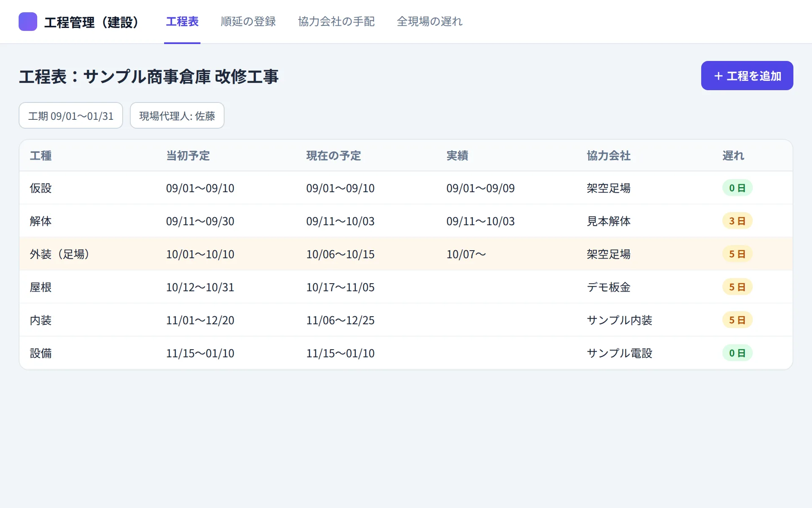Open the 全現場の遅れ tab
The image size is (812, 508).
click(x=430, y=22)
